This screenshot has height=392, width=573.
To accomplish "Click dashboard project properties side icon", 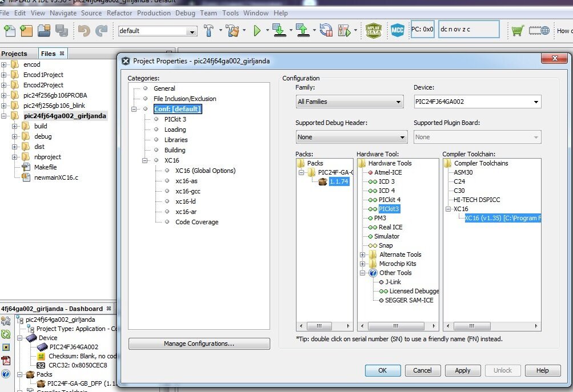I will tap(6, 321).
